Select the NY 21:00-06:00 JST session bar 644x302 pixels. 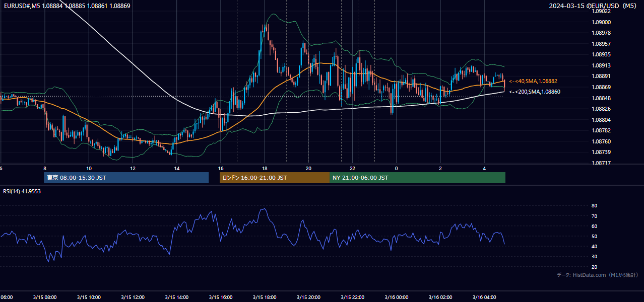(x=417, y=178)
